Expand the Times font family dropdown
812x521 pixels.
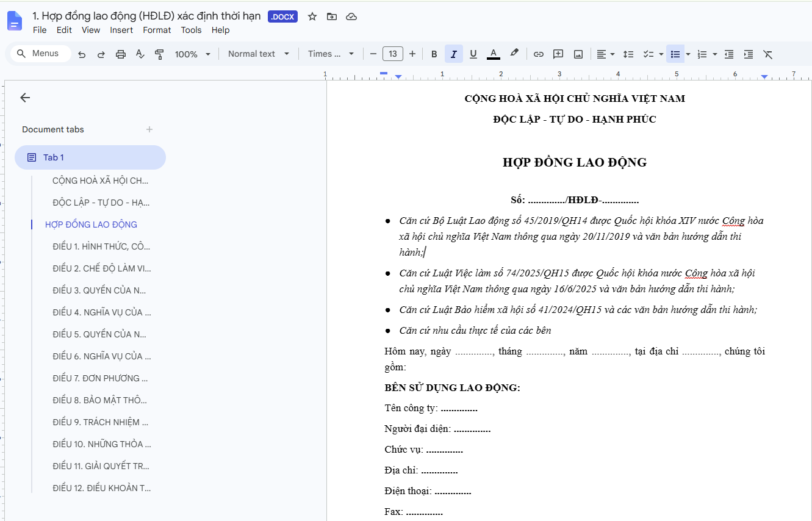[331, 54]
